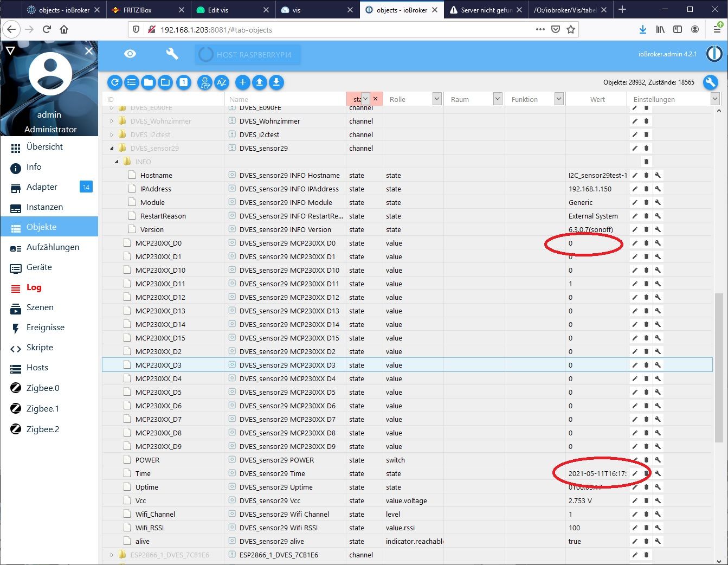Toggle the eye visibility icon in the header
728x565 pixels.
pos(130,54)
